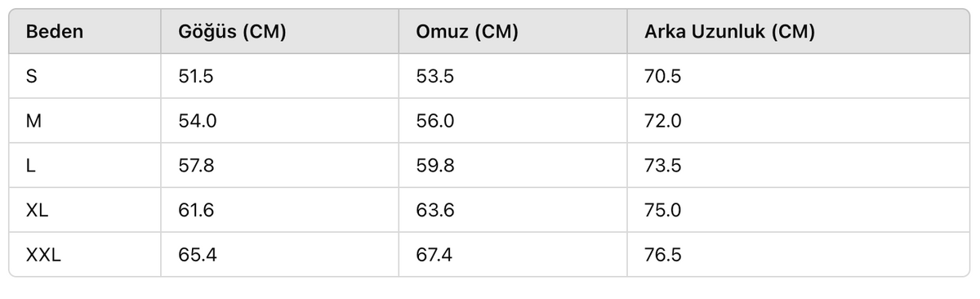Click the XXL size row label
Screen dimensions: 980x299
pos(44,255)
